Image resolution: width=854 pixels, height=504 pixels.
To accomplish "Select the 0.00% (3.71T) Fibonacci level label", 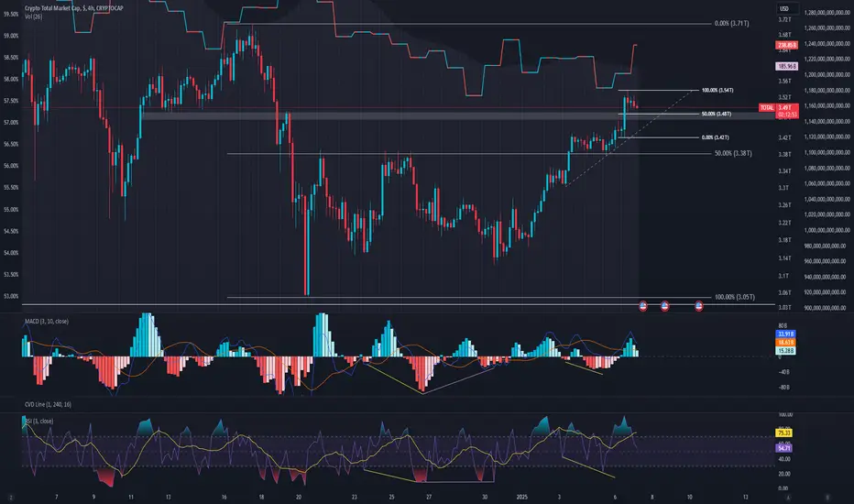I will tap(732, 24).
